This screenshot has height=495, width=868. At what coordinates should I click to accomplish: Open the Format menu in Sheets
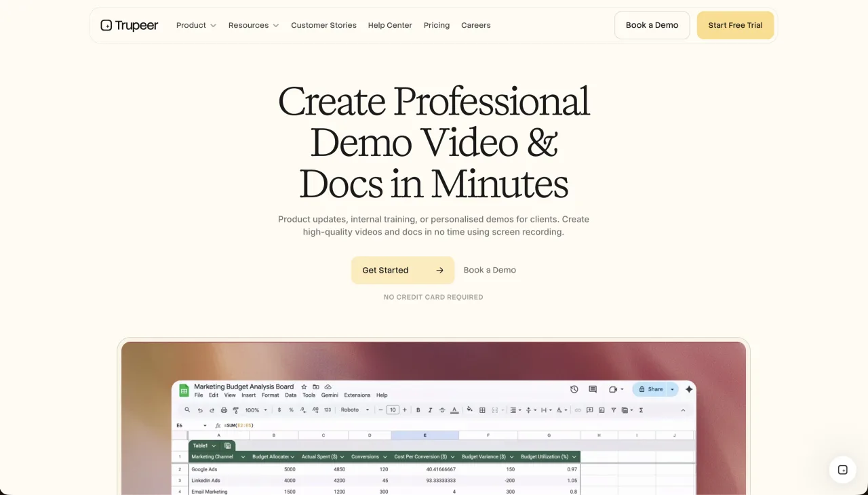pos(270,395)
